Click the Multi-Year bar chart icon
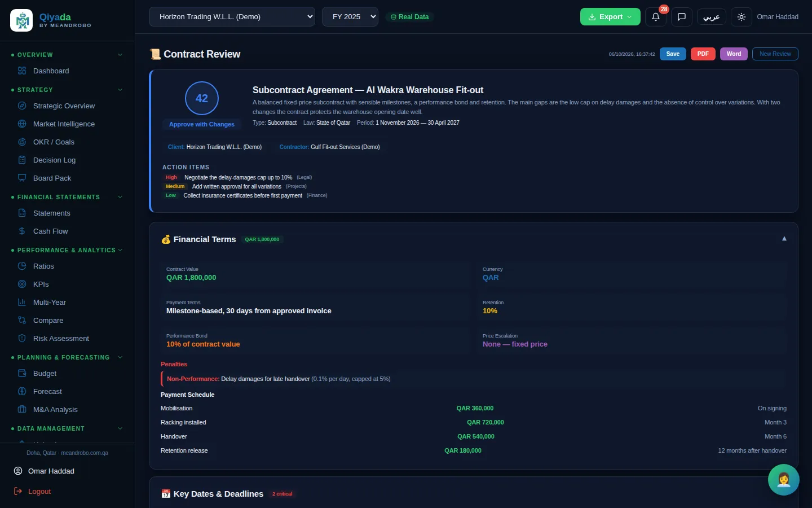 22,303
